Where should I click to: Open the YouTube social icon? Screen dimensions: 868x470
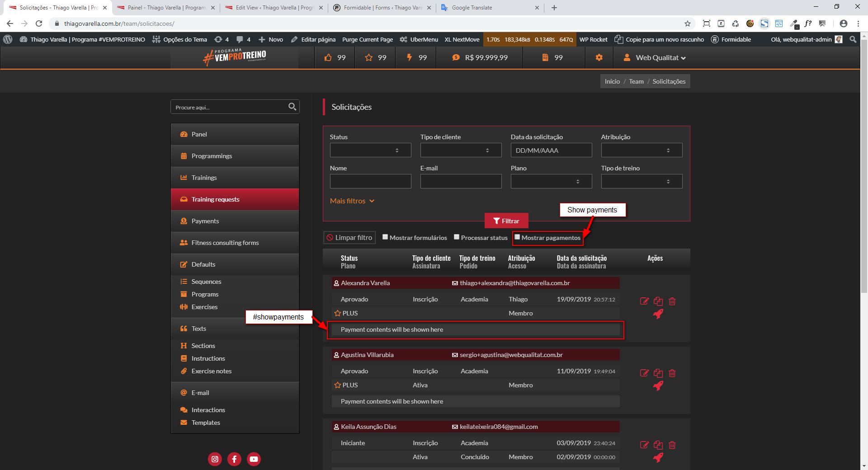click(x=254, y=459)
